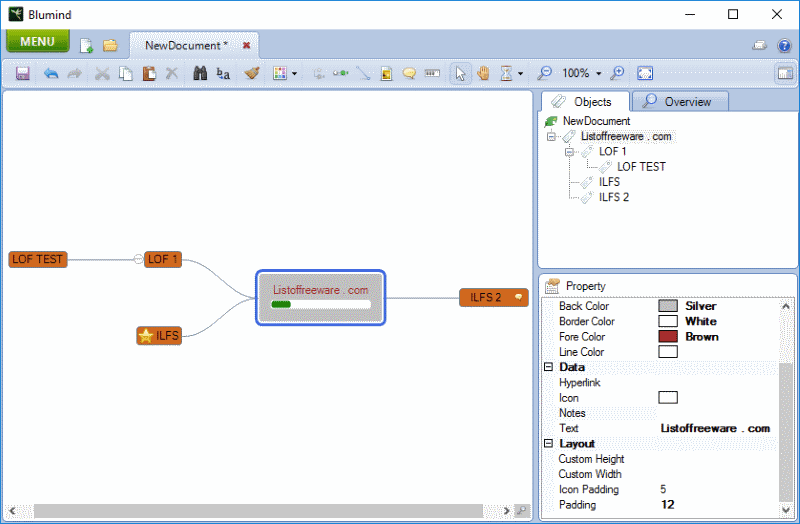Click the Copy icon in the toolbar
This screenshot has height=524, width=800.
[x=126, y=73]
